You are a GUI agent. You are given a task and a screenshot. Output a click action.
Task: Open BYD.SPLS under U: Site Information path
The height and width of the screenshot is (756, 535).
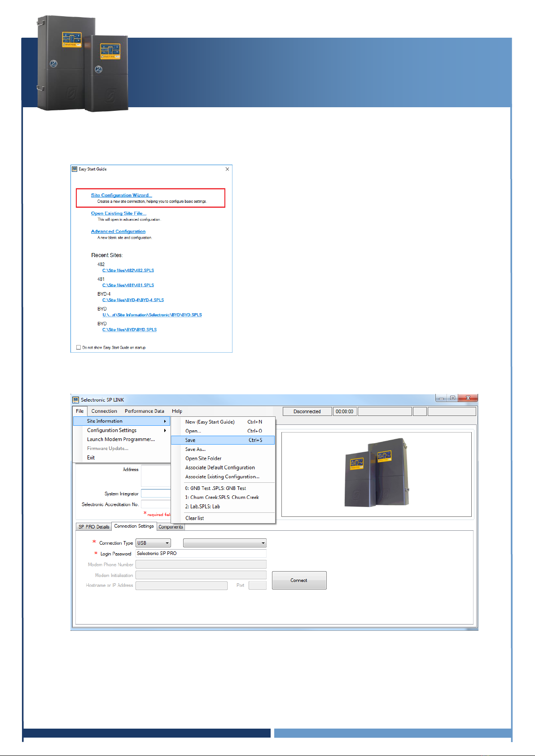[x=152, y=315]
